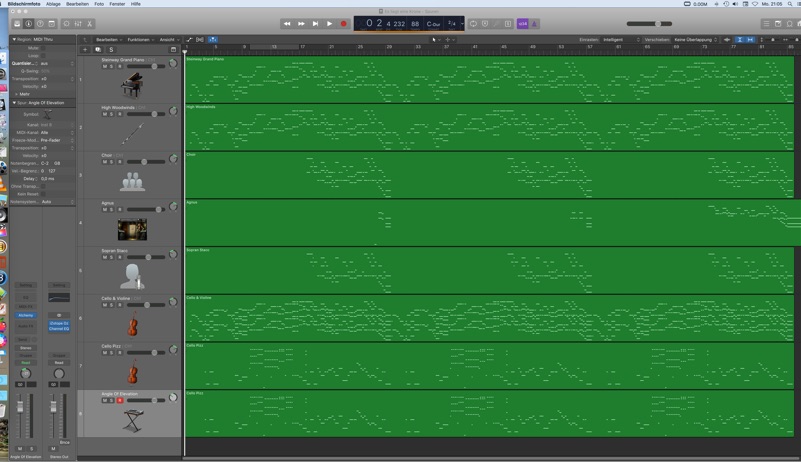Click the Cello & Violine instrument icon
This screenshot has height=462, width=801.
[133, 324]
